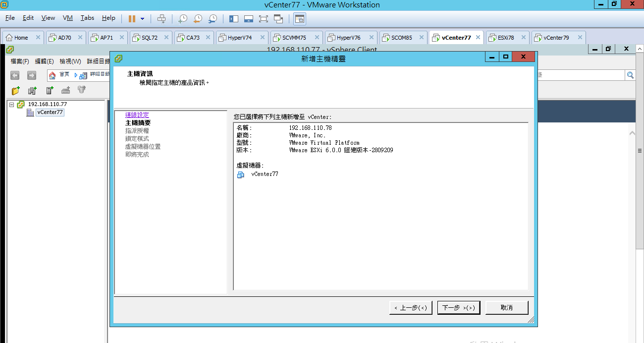Click the 下一步 next button
The width and height of the screenshot is (644, 343).
459,308
